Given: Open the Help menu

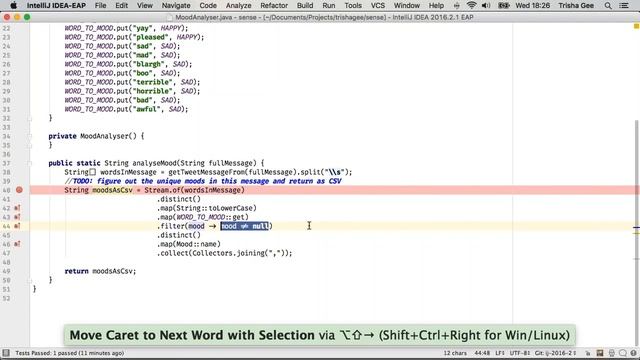Looking at the screenshot, I should pos(436,5).
